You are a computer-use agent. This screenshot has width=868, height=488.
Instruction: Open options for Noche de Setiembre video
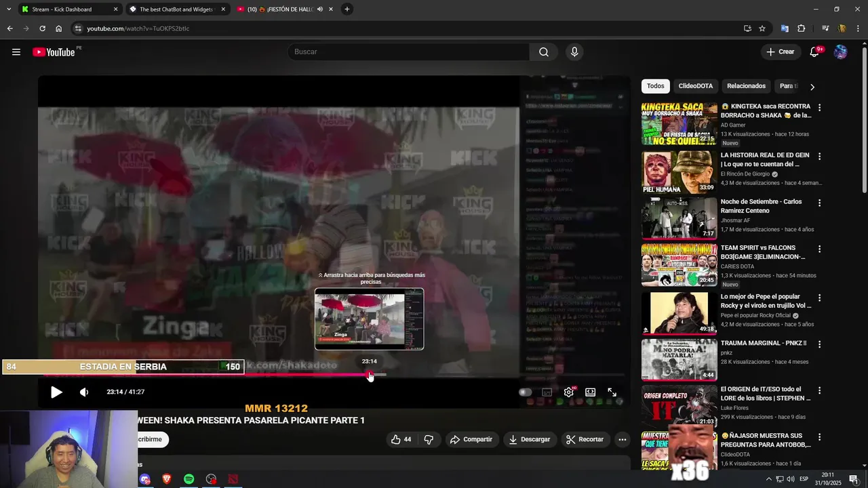point(819,203)
